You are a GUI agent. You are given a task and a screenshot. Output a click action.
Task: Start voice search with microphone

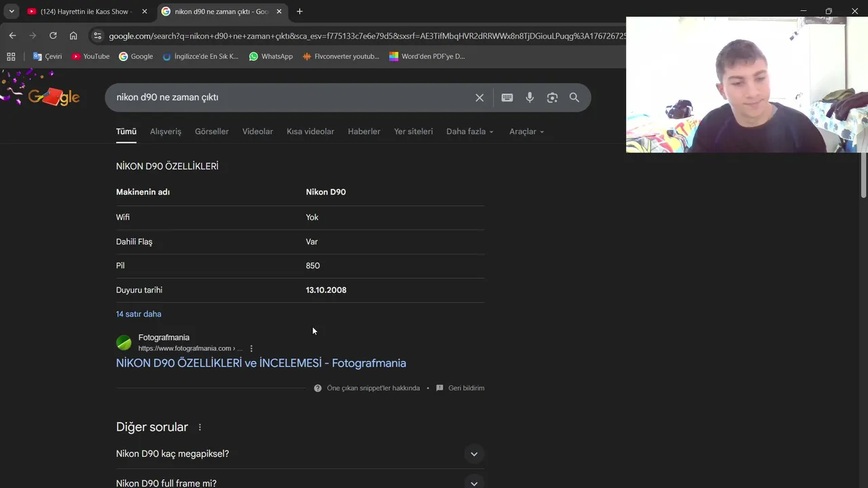pyautogui.click(x=530, y=98)
